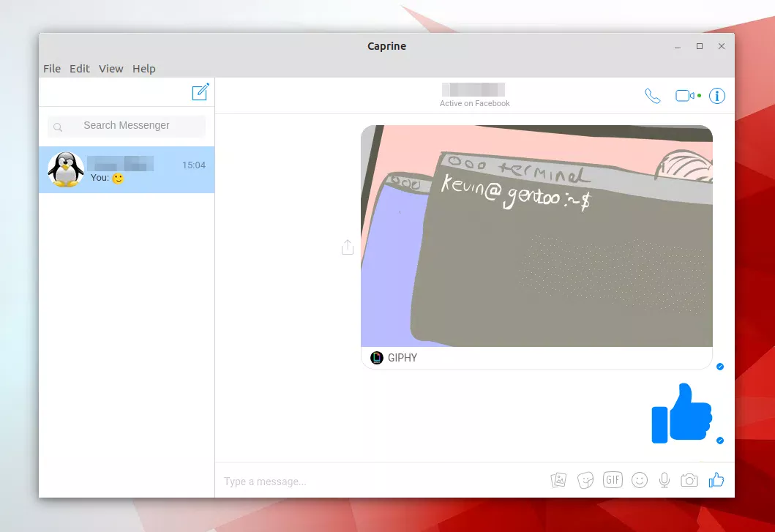This screenshot has width=775, height=532.
Task: Forward the GIF using the share arrow
Action: tap(347, 247)
